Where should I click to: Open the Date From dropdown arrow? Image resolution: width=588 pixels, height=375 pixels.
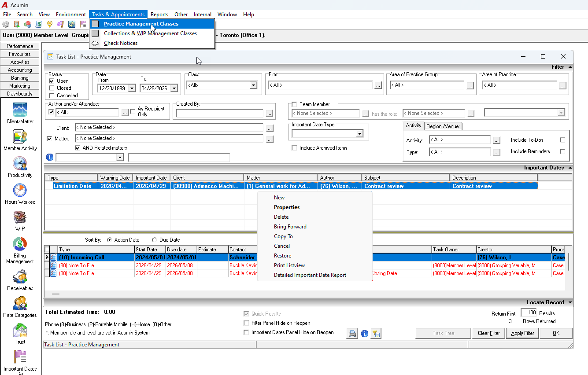coord(132,88)
